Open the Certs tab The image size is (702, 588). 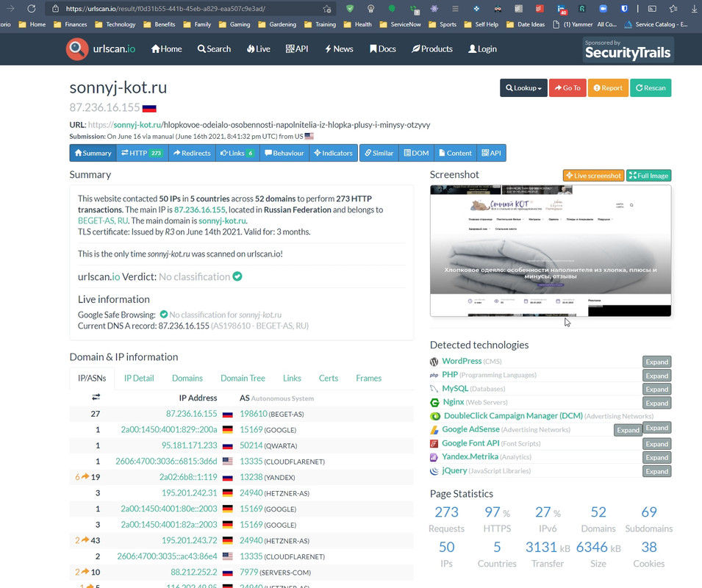[x=328, y=378]
